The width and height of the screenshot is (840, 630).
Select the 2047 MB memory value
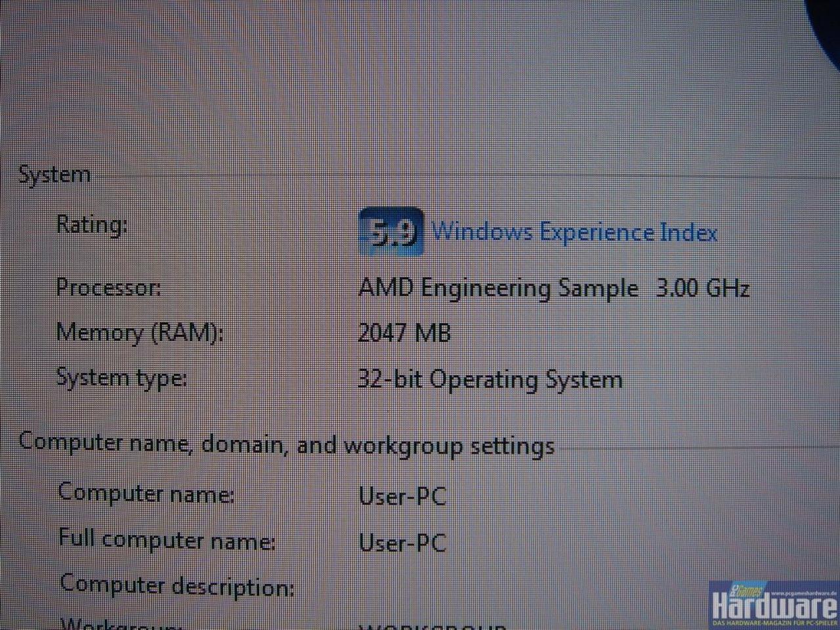click(404, 333)
